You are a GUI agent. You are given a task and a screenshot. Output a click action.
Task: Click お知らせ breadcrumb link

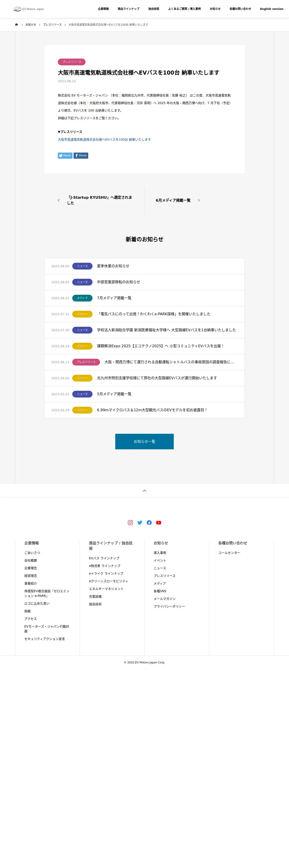tap(31, 25)
